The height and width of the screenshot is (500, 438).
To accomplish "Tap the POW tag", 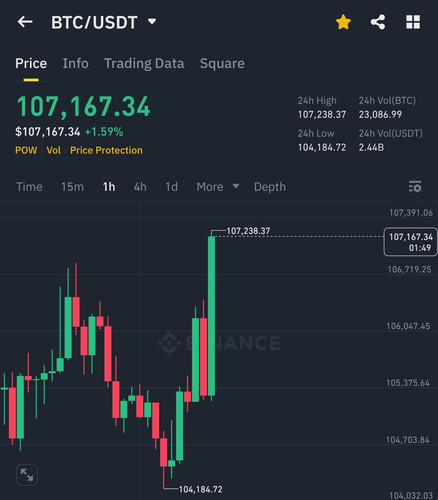I will pyautogui.click(x=26, y=150).
